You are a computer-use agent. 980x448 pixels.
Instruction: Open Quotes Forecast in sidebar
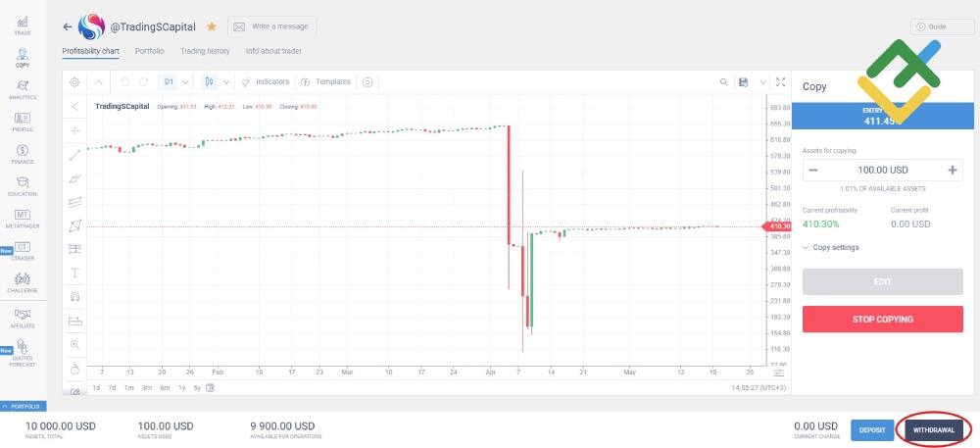tap(23, 353)
